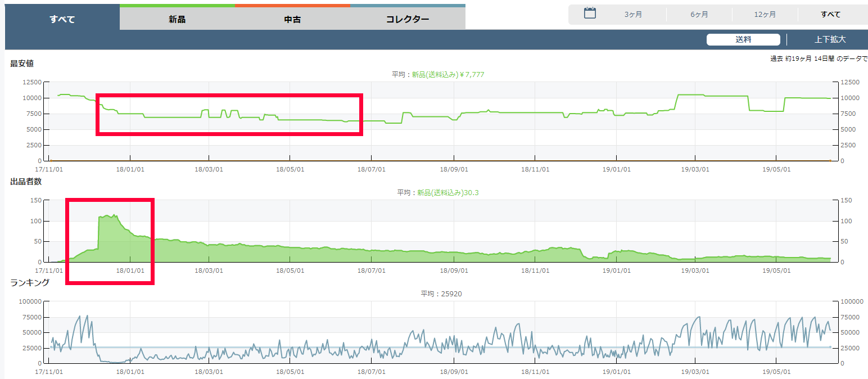Set the date range to 3ヶ月
This screenshot has width=868, height=379.
pos(633,15)
